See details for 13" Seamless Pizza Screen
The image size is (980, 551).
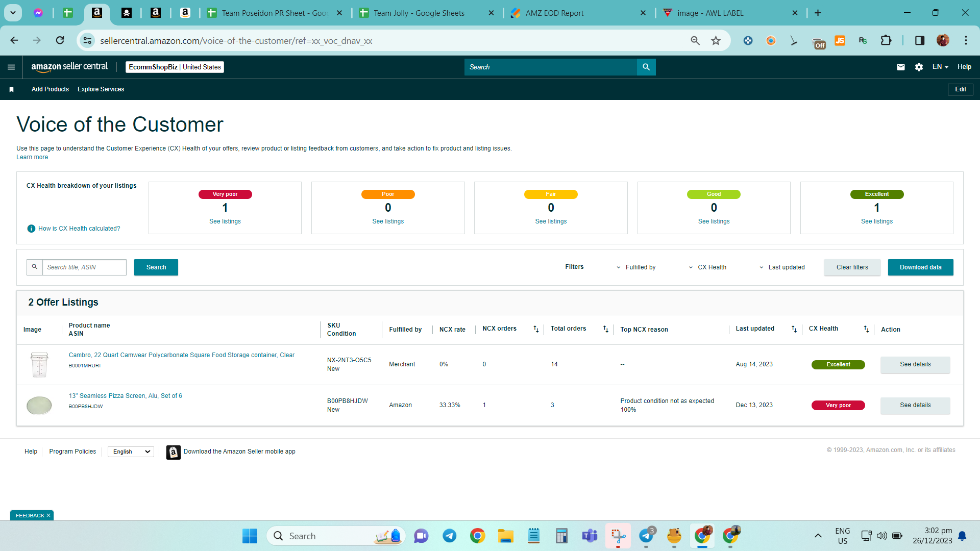pyautogui.click(x=915, y=405)
